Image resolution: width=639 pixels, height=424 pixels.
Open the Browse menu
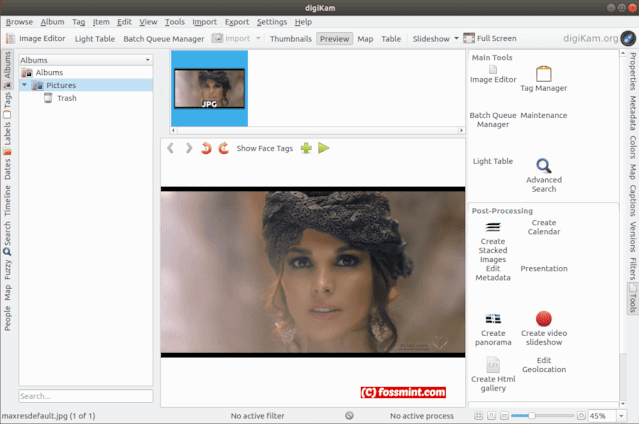tap(19, 22)
